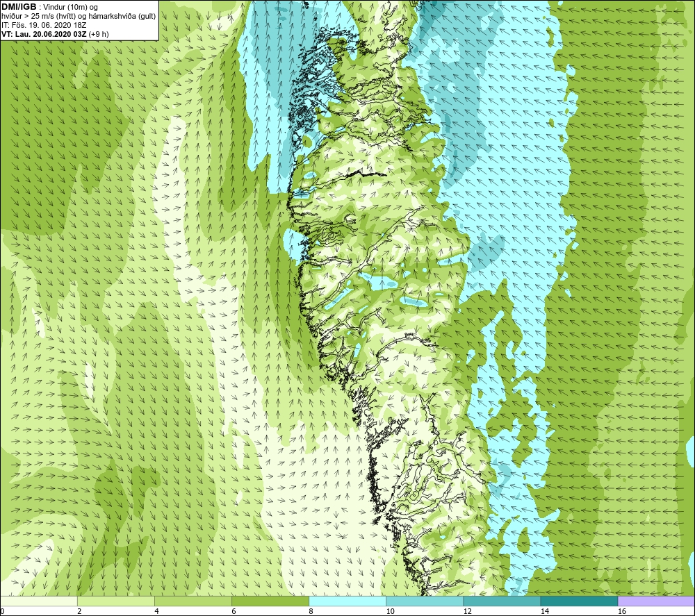Click the teal 12–14 m/s legend swatch
The height and width of the screenshot is (616, 695).
click(x=501, y=601)
